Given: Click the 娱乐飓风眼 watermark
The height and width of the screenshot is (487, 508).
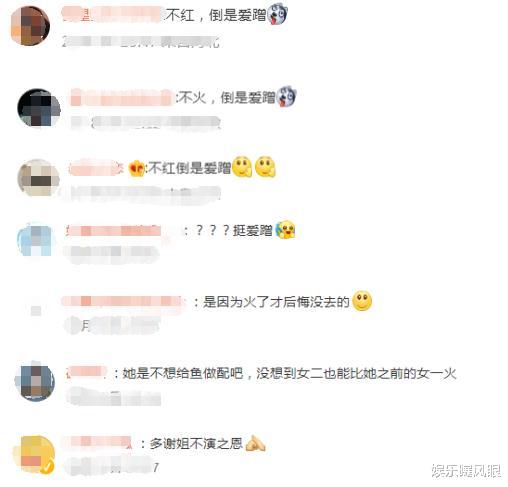Looking at the screenshot, I should [466, 471].
